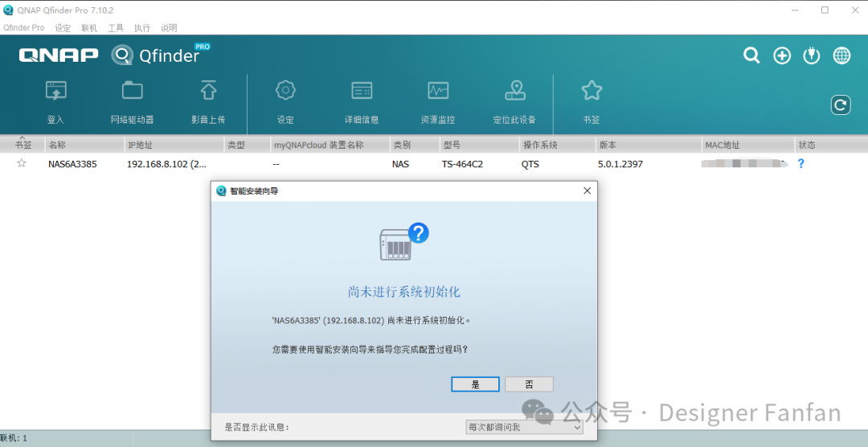Open the 书签 bookmark star toolbar icon
The width and height of the screenshot is (868, 447).
click(x=592, y=90)
